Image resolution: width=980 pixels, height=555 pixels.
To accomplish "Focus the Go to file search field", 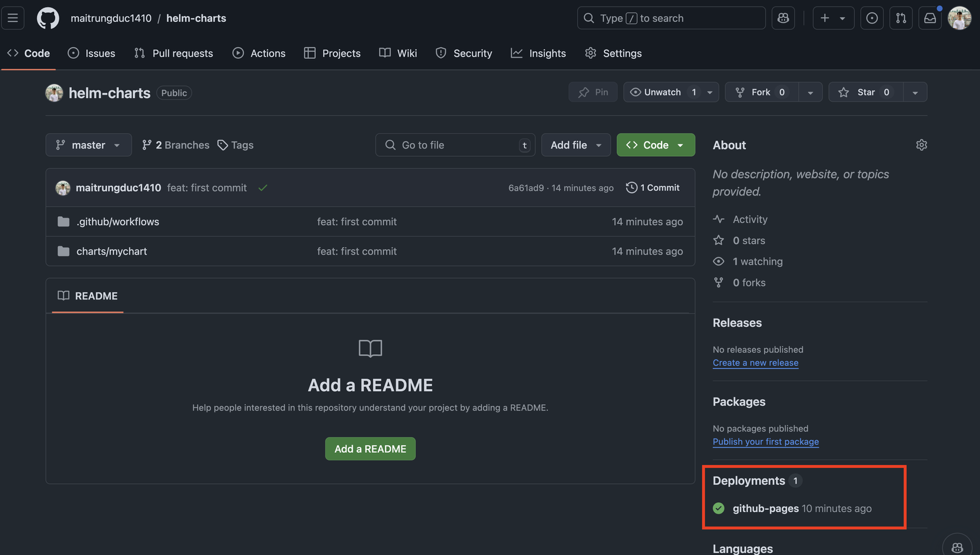I will 455,145.
